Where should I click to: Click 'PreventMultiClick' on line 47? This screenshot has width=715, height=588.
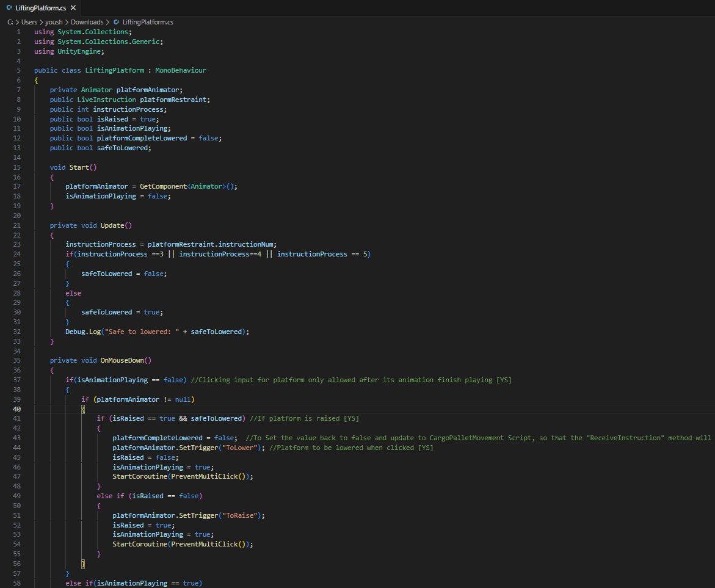point(205,476)
